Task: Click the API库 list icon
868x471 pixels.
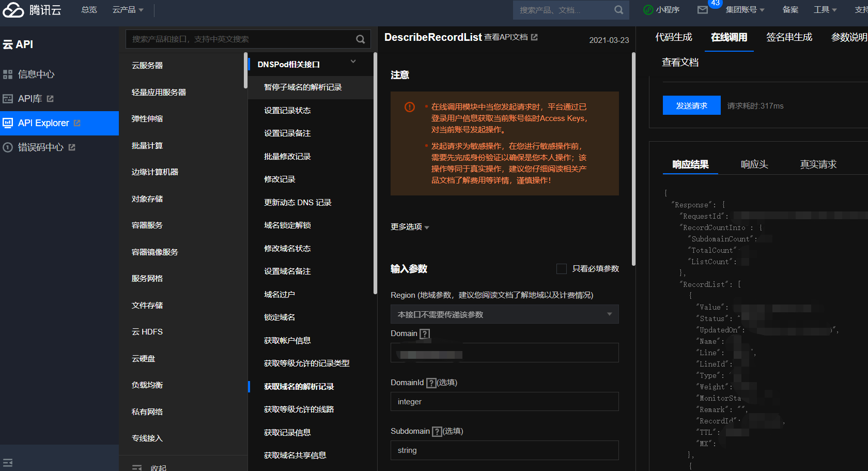Action: (x=8, y=99)
